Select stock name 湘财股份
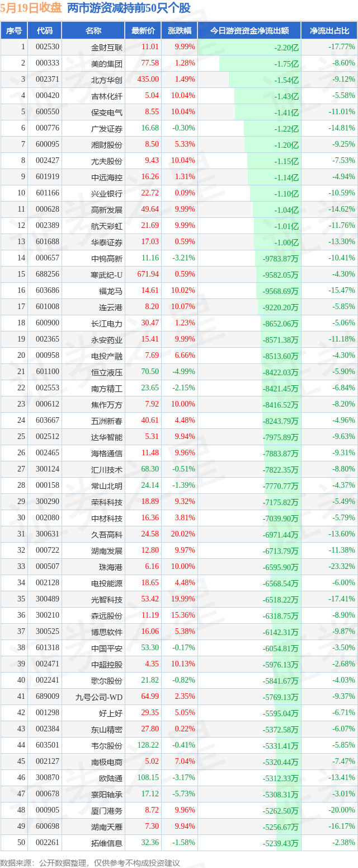This screenshot has height=868, width=358. 107,144
